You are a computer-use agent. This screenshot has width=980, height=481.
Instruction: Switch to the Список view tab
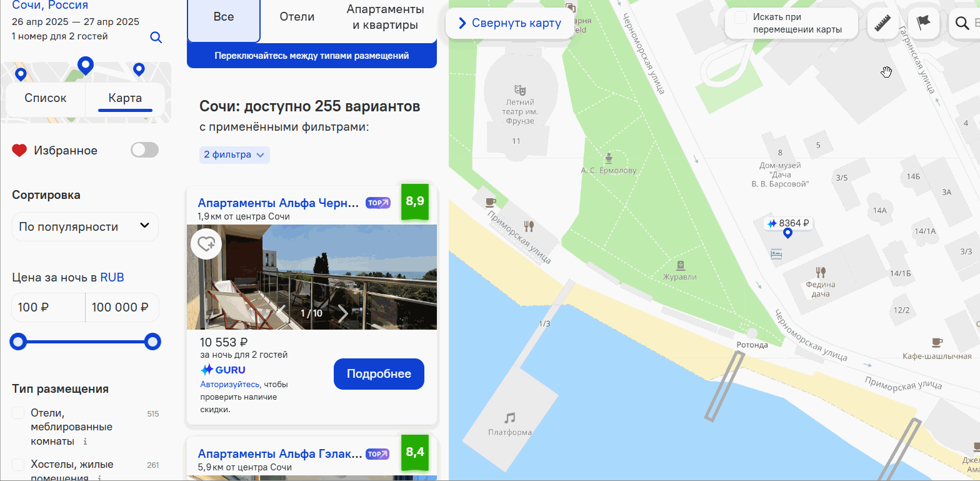tap(46, 98)
